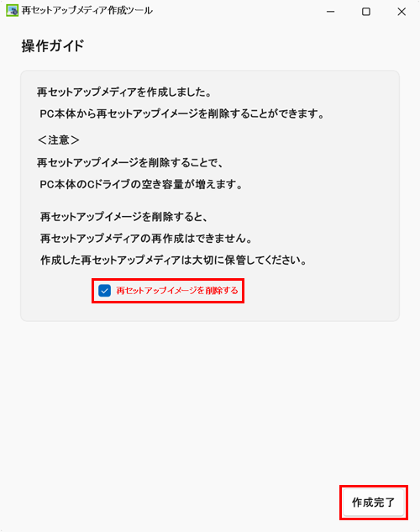Minimize the 再セットアップメディア作成ツール window

click(330, 12)
